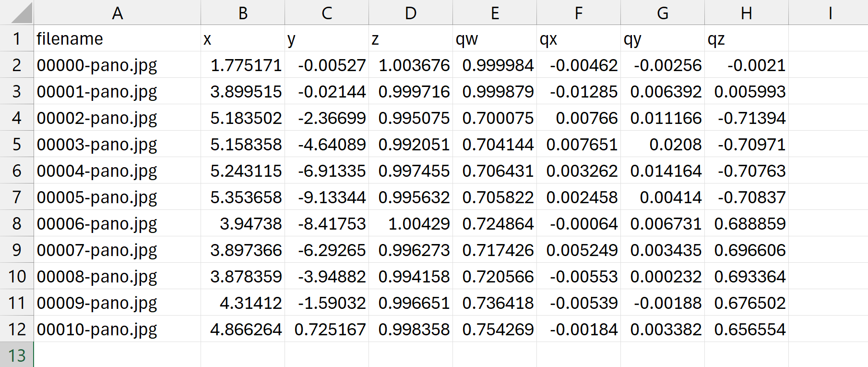Viewport: 868px width, 367px height.
Task: Click y value 0.725167
Action: coord(327,329)
